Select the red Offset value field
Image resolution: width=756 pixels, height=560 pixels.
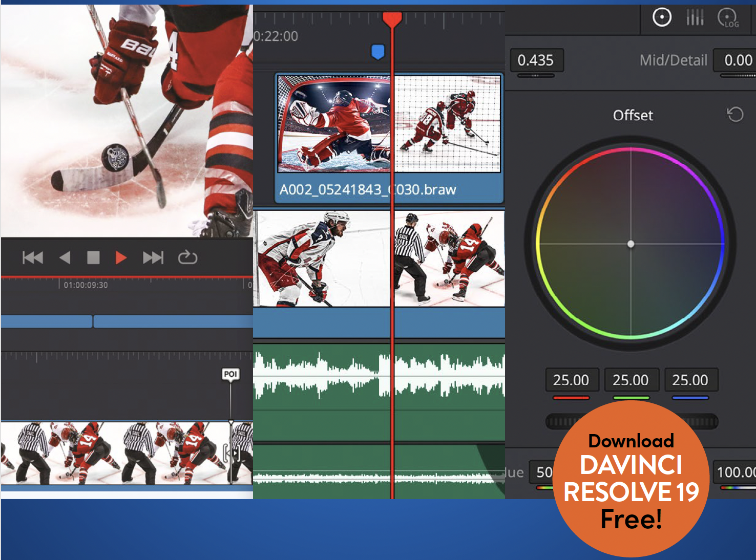[571, 380]
